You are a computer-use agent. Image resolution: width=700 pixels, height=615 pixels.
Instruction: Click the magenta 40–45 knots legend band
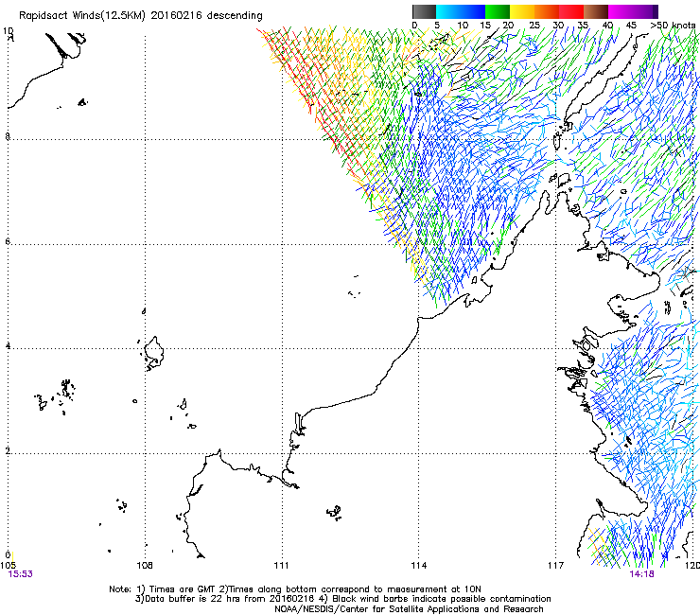621,11
